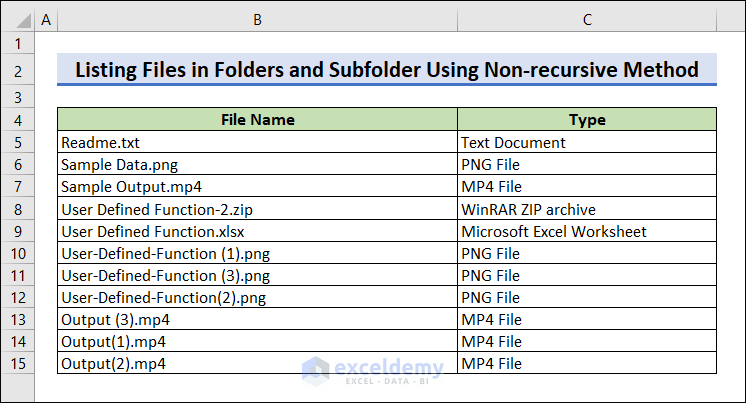Image resolution: width=746 pixels, height=403 pixels.
Task: Select the Sample Data.png cell
Action: [257, 165]
